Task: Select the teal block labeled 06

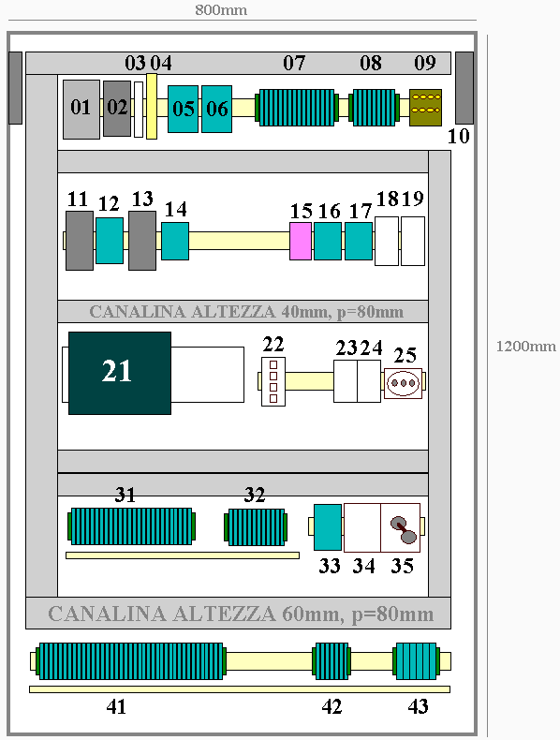Action: 216,109
